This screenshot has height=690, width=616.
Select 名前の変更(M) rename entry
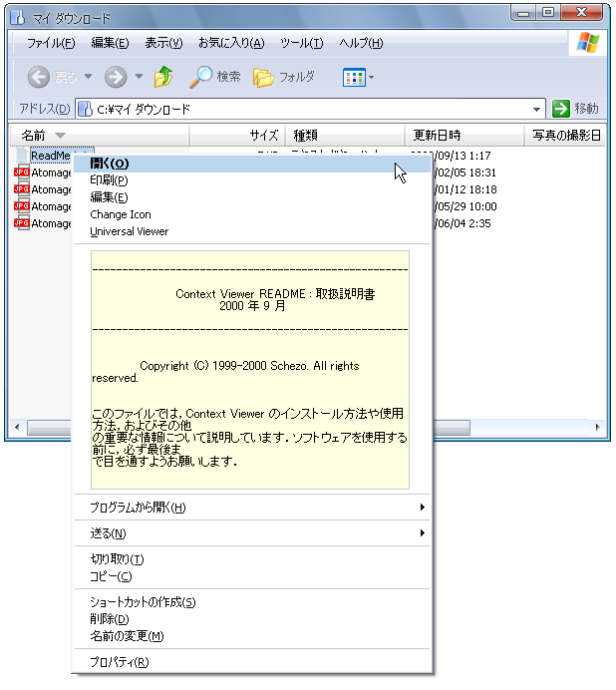[x=252, y=636]
